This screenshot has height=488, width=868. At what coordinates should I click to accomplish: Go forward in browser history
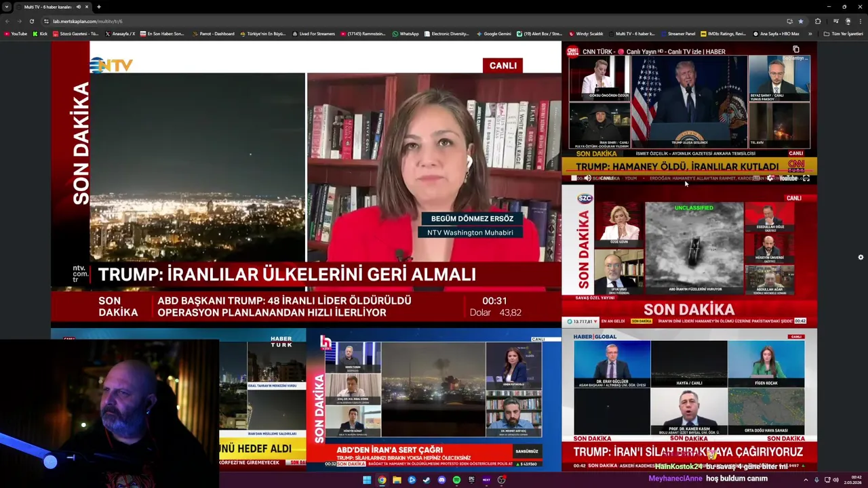point(20,21)
